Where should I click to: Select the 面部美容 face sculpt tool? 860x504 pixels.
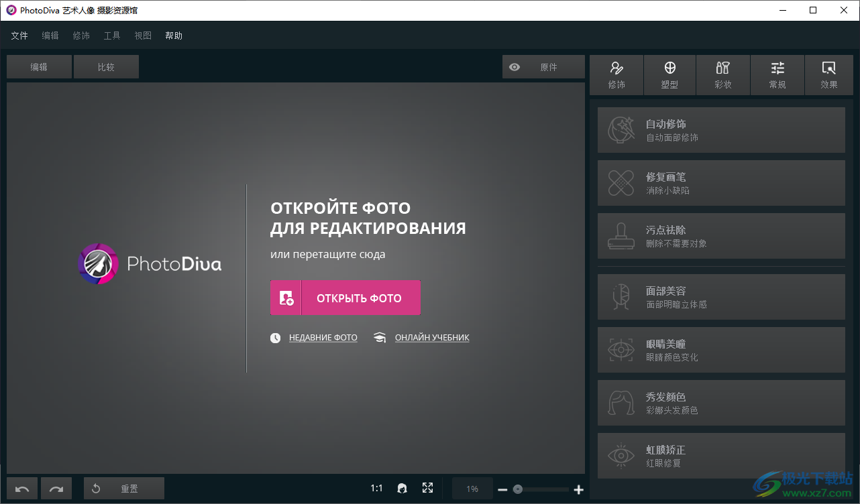click(721, 297)
